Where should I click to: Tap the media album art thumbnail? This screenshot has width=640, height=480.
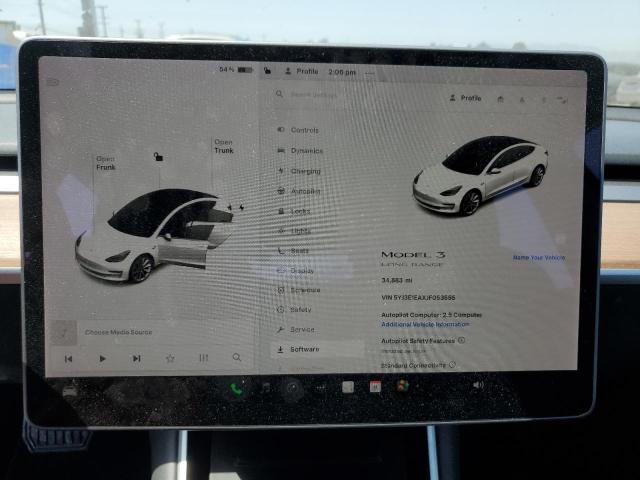coord(64,333)
